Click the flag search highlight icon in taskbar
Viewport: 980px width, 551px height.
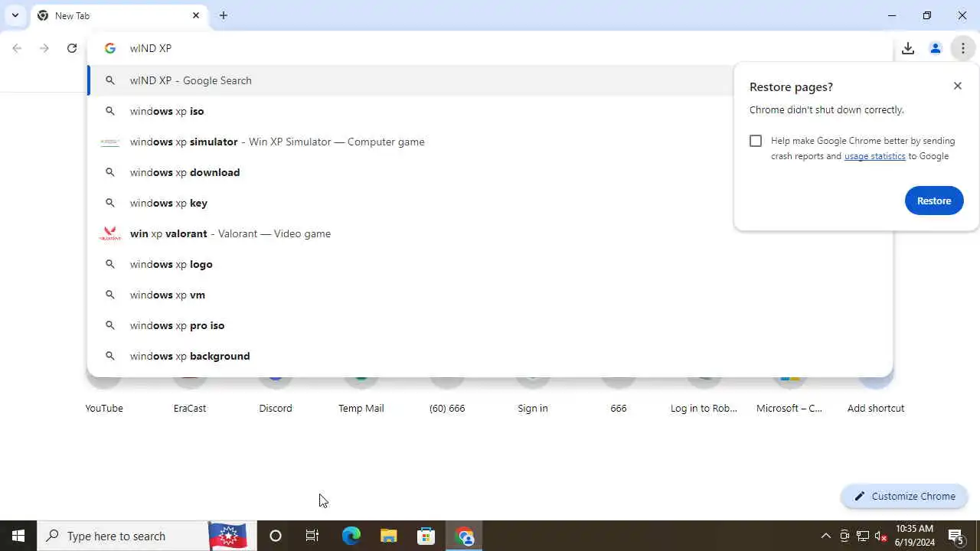click(228, 536)
